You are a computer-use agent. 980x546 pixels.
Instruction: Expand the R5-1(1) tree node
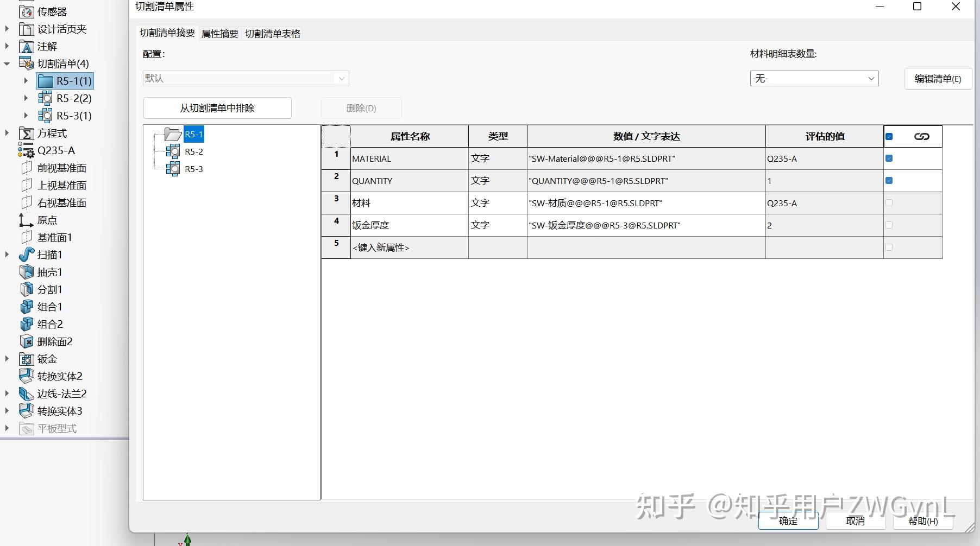[x=26, y=81]
